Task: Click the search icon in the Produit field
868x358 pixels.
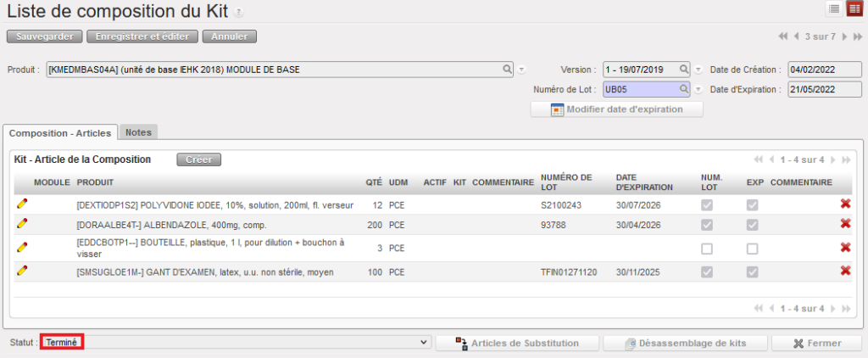Action: [x=508, y=69]
